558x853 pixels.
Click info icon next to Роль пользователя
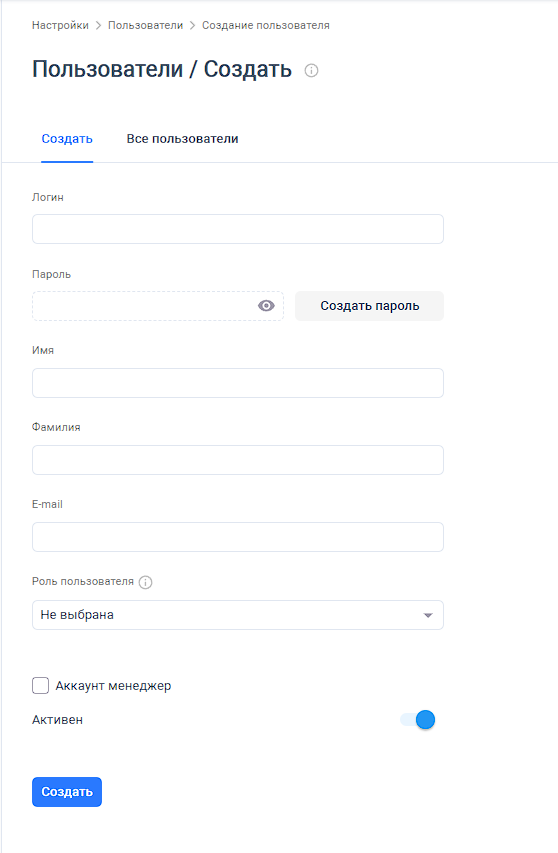[145, 582]
